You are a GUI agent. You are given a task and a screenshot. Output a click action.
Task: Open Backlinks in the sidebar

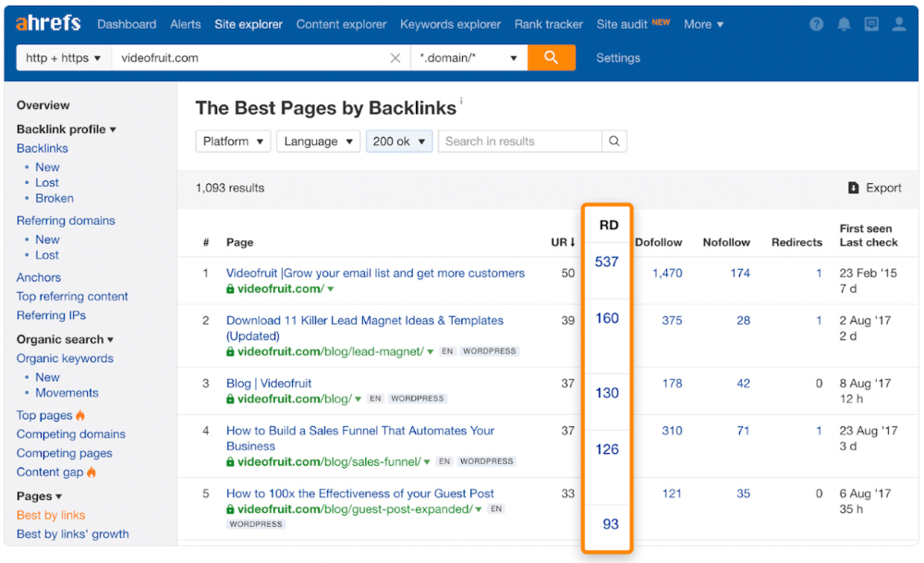point(42,148)
